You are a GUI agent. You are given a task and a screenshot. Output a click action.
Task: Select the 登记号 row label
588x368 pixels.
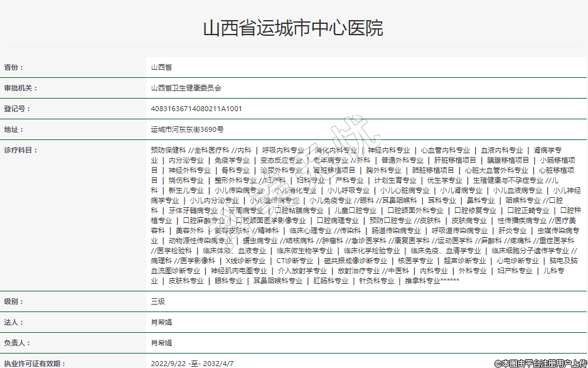pyautogui.click(x=18, y=109)
